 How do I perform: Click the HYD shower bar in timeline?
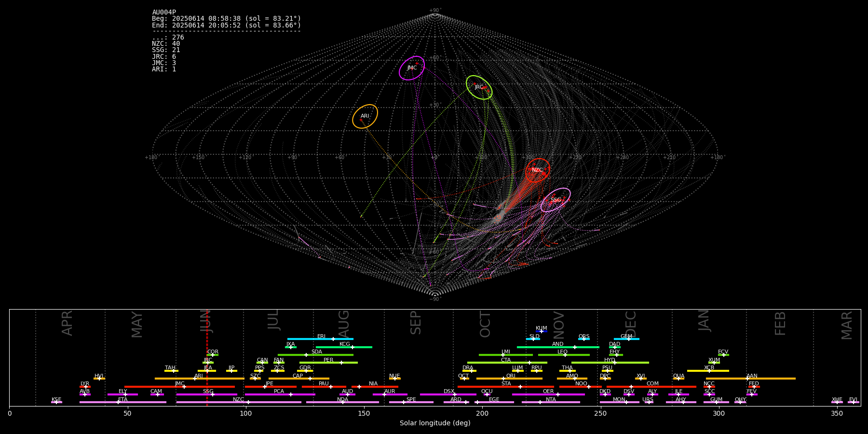610,363
